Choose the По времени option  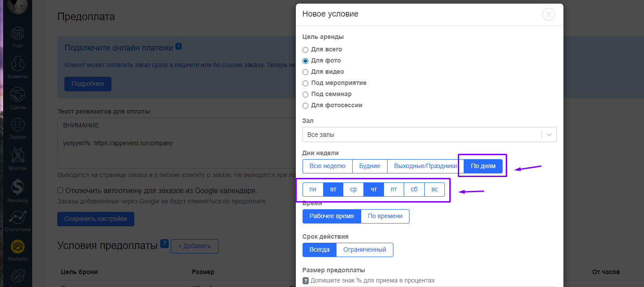tap(385, 216)
